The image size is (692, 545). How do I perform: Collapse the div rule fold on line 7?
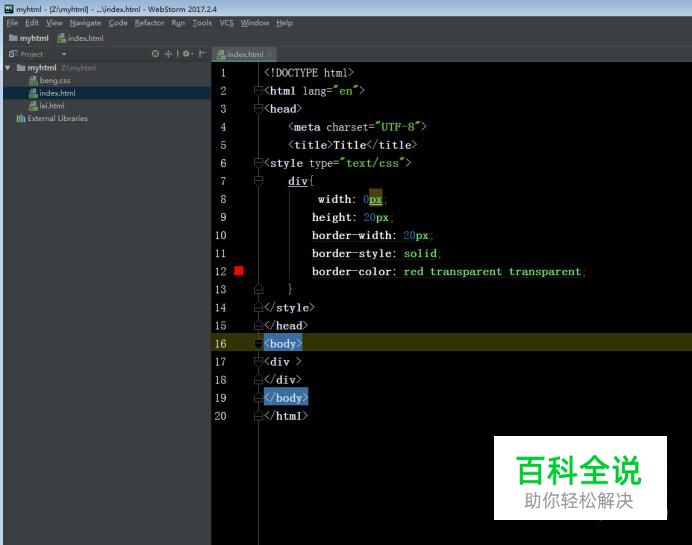coord(259,181)
